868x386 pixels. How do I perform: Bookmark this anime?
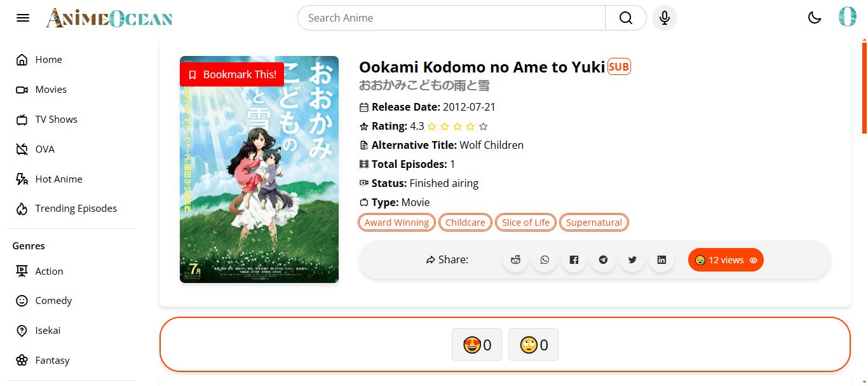232,74
